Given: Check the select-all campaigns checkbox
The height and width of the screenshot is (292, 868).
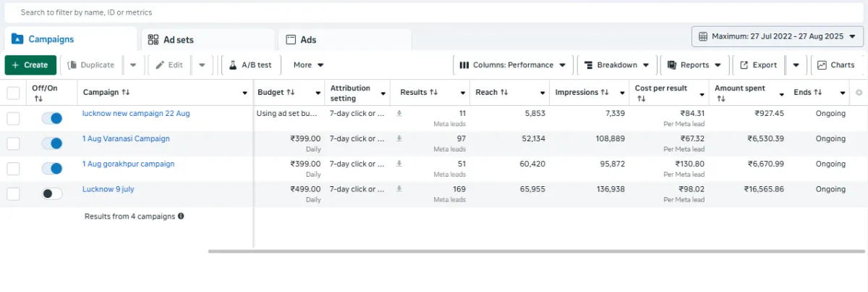Looking at the screenshot, I should tap(14, 93).
